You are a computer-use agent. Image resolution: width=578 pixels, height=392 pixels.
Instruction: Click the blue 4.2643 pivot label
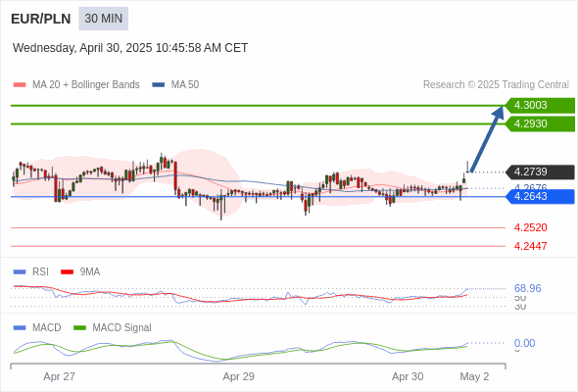point(540,197)
